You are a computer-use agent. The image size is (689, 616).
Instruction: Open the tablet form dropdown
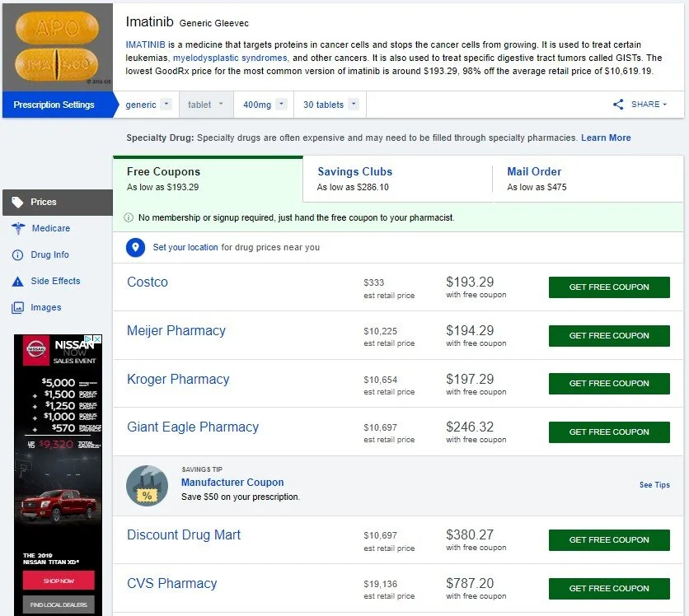point(221,104)
